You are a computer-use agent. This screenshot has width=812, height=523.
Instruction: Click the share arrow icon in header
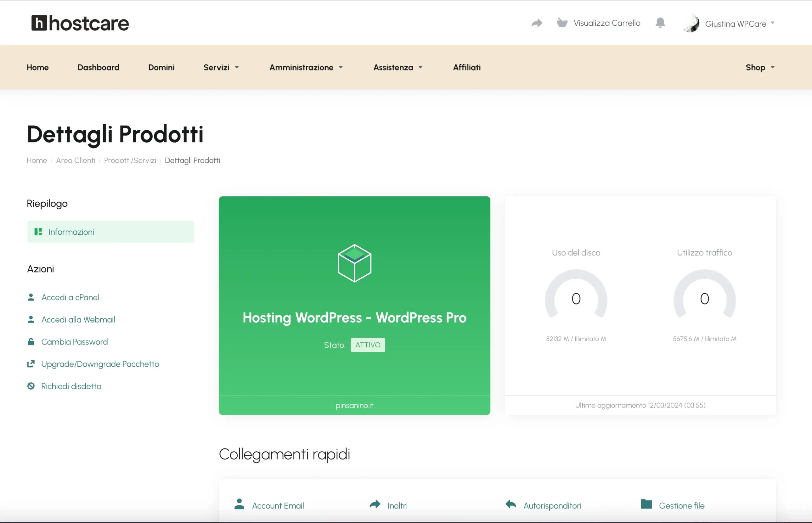coord(537,23)
